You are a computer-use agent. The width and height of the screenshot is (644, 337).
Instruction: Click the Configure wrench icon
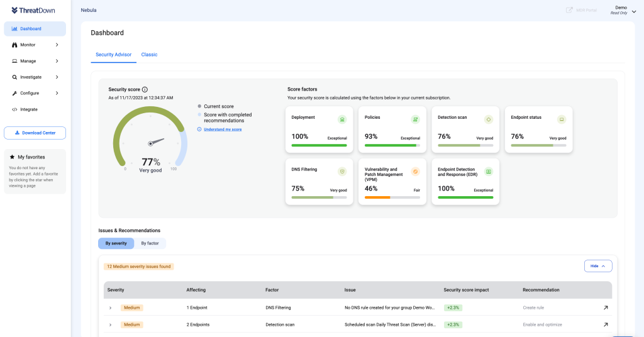(14, 93)
